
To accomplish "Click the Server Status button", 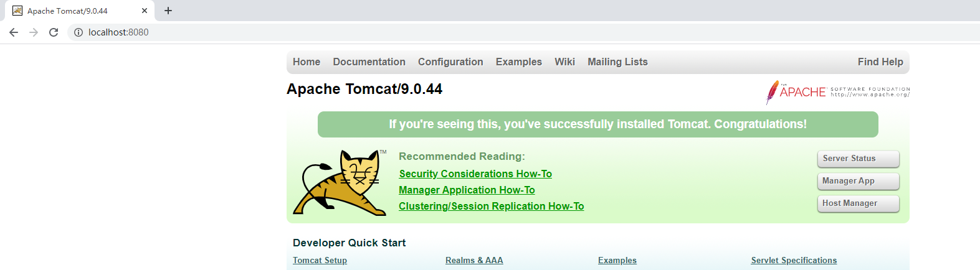I will pyautogui.click(x=858, y=159).
